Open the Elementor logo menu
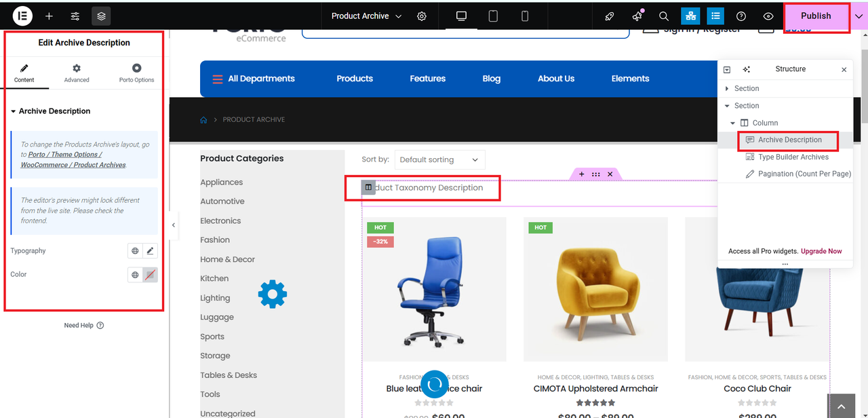The height and width of the screenshot is (418, 868). pyautogui.click(x=22, y=16)
